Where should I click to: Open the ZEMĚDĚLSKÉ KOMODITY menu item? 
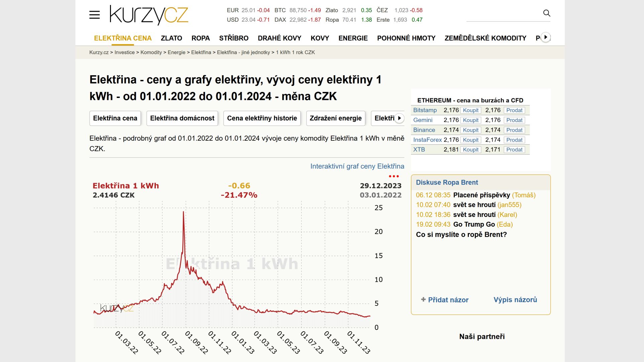click(486, 38)
